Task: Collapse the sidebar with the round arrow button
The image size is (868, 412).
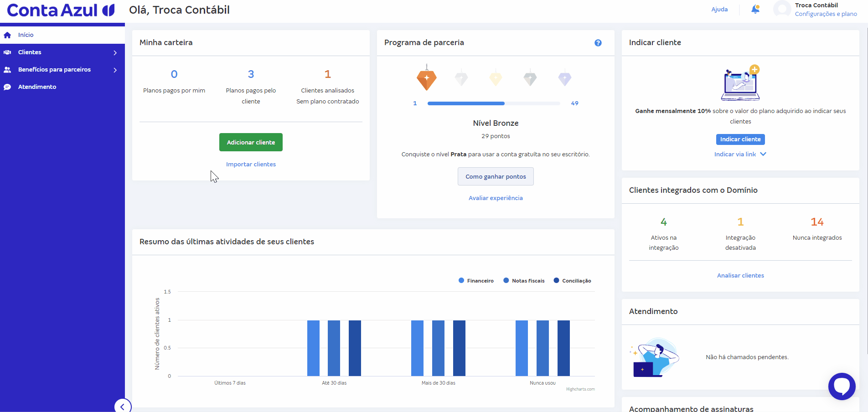Action: [123, 407]
